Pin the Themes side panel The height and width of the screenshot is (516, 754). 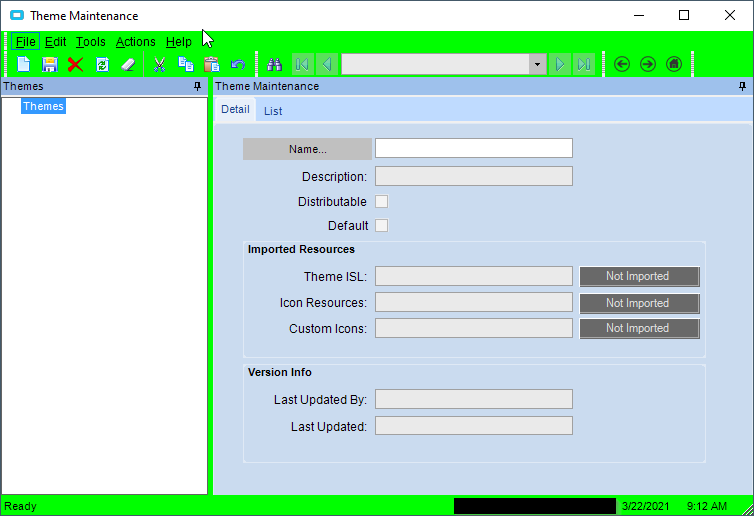click(x=197, y=86)
